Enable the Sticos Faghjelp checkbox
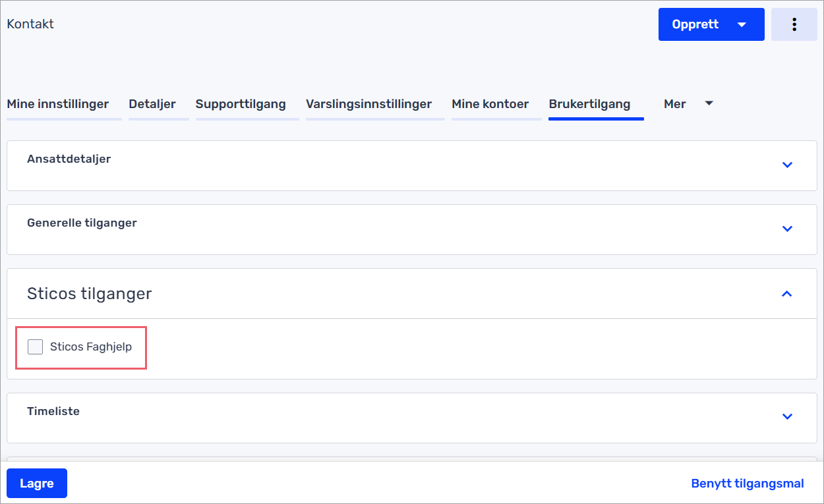Image resolution: width=824 pixels, height=504 pixels. (x=36, y=347)
